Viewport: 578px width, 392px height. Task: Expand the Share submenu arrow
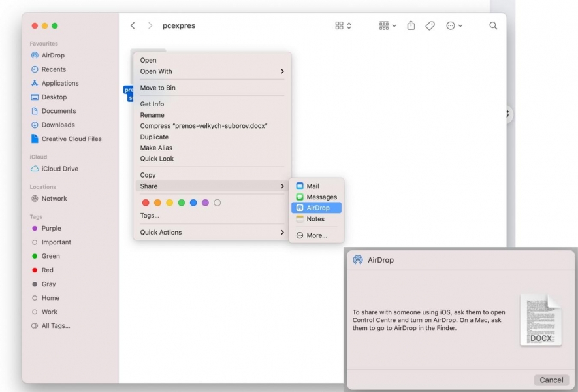(282, 186)
